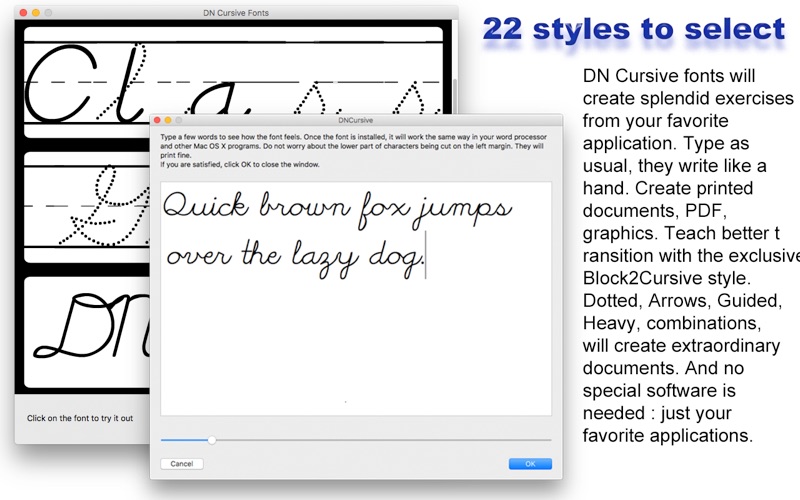Close the DN Cursive Fonts window

pos(23,13)
